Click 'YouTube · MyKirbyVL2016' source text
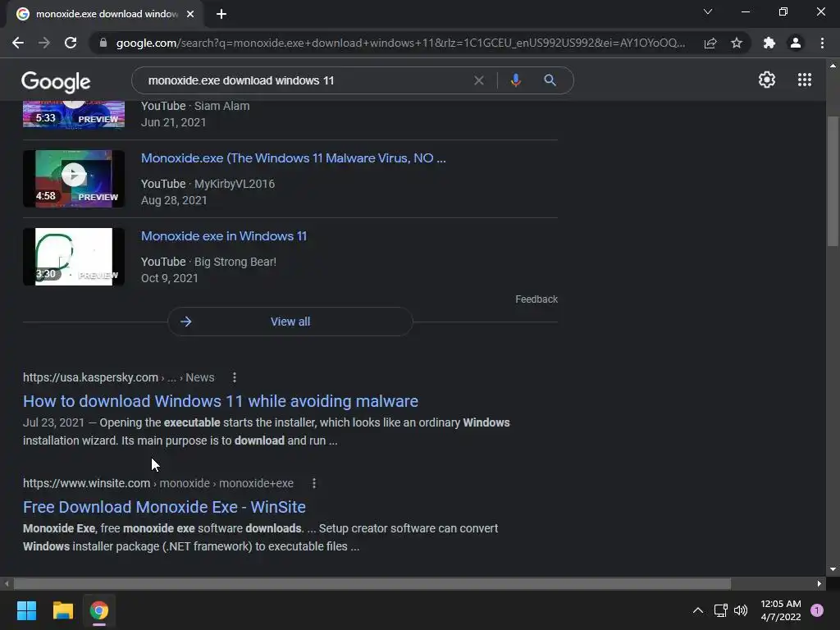The height and width of the screenshot is (630, 840). pos(208,184)
